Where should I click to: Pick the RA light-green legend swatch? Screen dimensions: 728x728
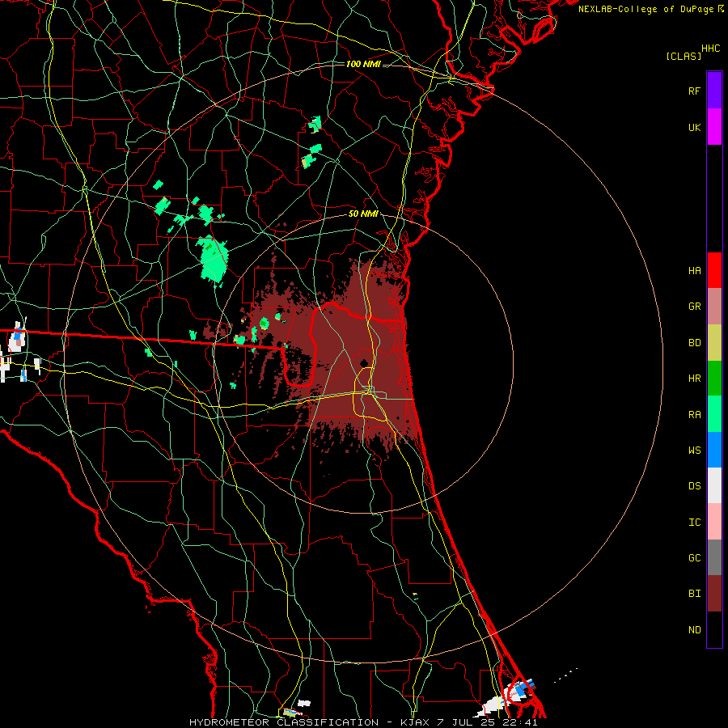click(x=714, y=414)
